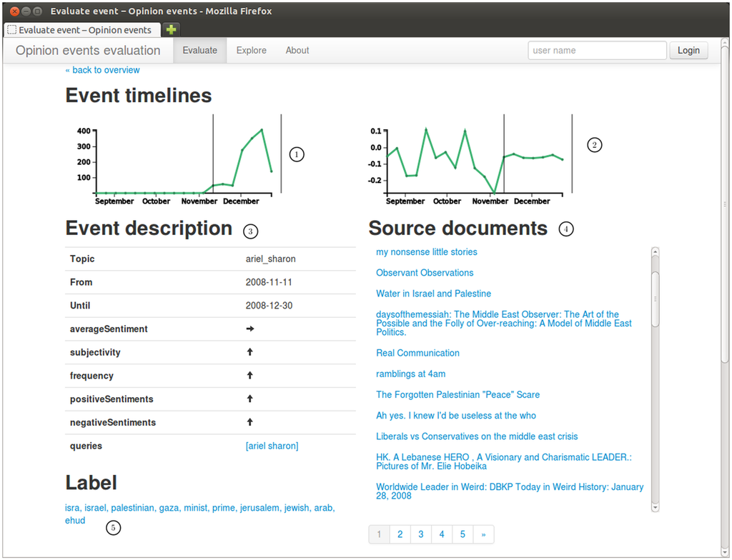The width and height of the screenshot is (732, 560).
Task: Follow the back to overview link
Action: pos(102,70)
